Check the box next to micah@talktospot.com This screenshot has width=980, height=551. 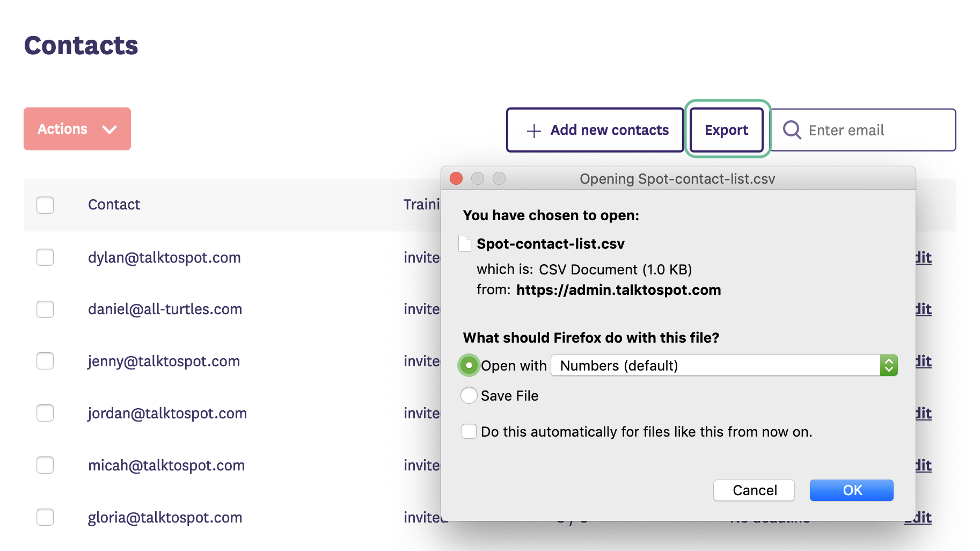coord(45,465)
